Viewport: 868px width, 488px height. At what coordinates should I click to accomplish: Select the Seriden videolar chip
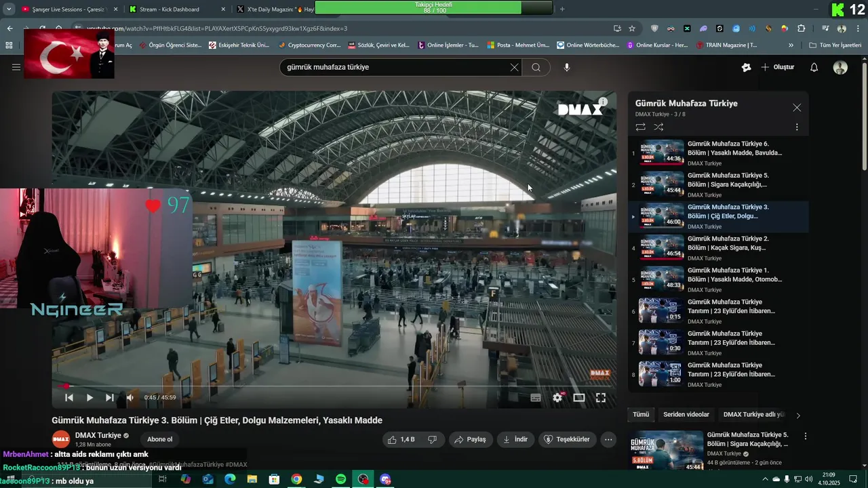coord(686,415)
